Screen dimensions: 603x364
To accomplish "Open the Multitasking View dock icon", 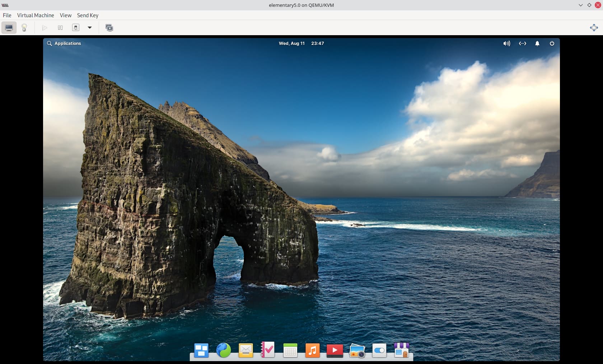I will [201, 350].
